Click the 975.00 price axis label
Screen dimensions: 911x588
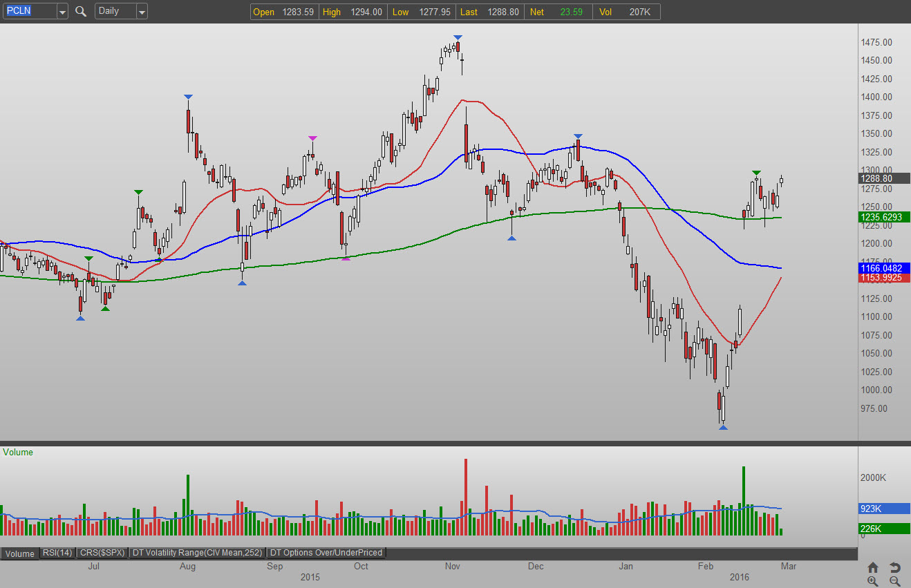tap(874, 408)
